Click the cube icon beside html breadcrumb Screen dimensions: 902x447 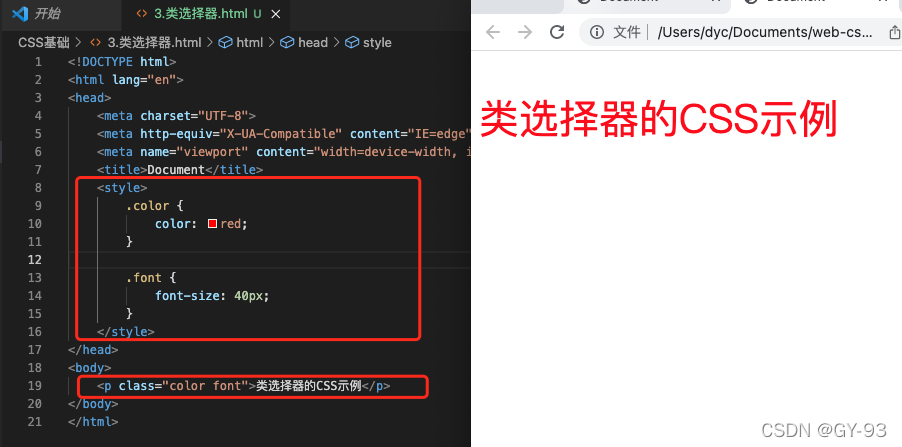click(226, 43)
